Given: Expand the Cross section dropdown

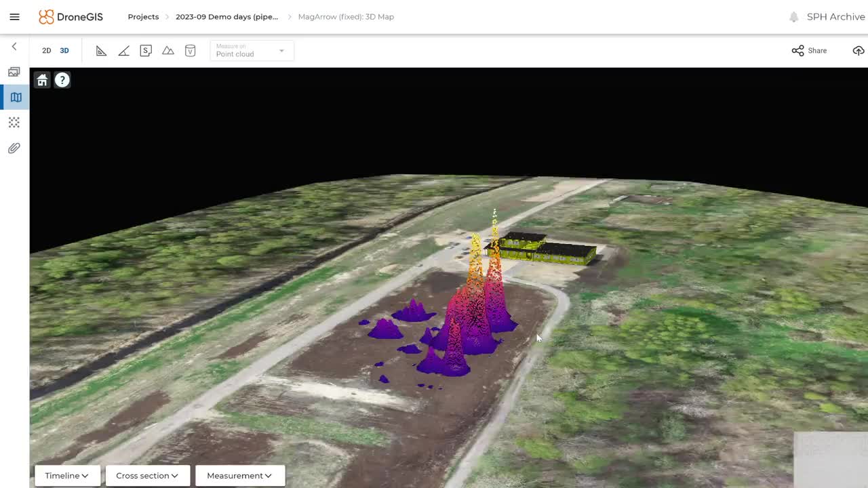Looking at the screenshot, I should (x=146, y=475).
